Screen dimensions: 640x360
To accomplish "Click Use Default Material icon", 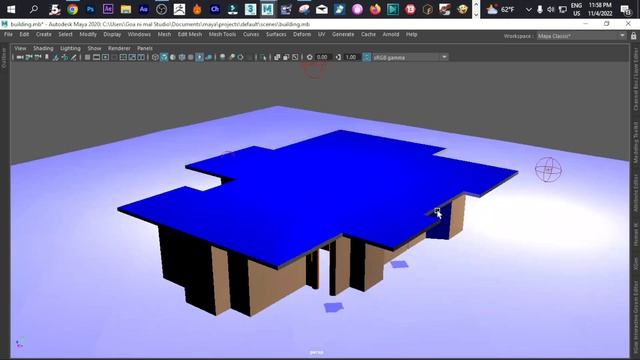I will [x=173, y=58].
